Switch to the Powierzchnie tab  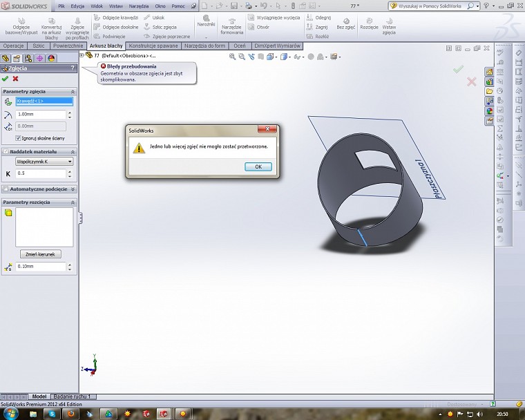pos(68,46)
